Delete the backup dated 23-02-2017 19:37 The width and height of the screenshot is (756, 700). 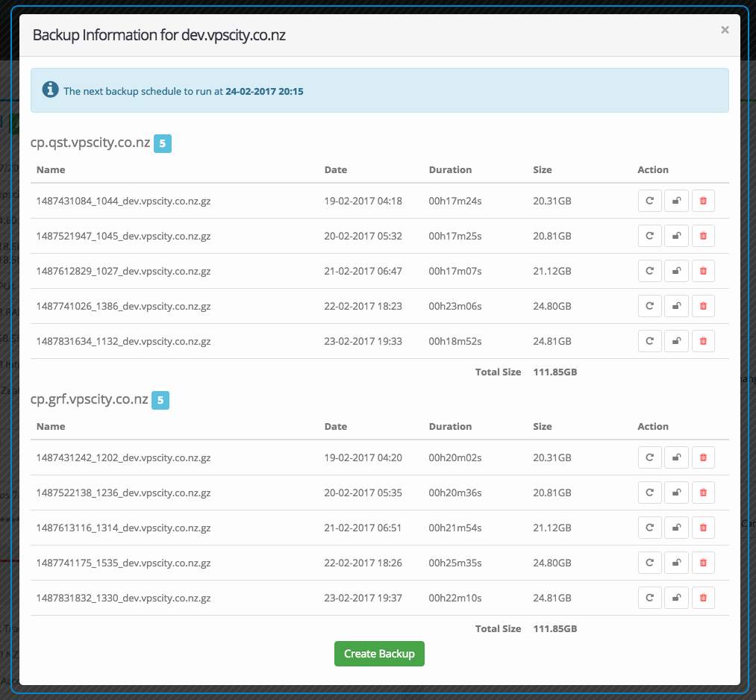click(703, 598)
